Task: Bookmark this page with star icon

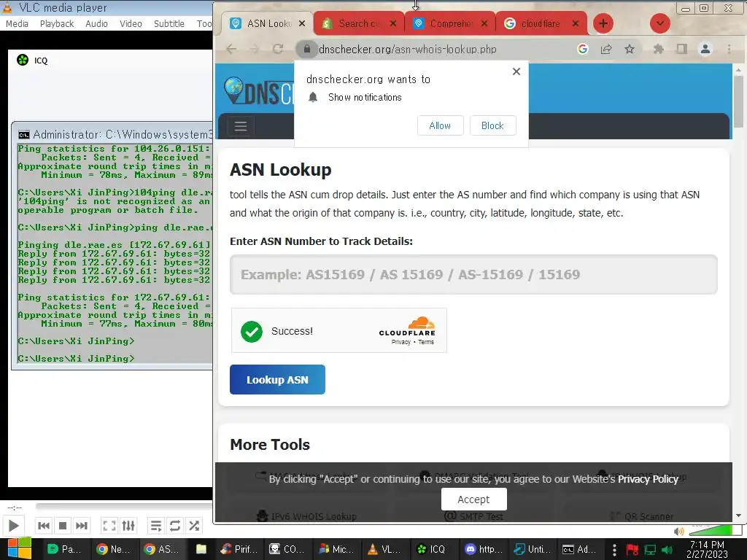Action: pos(630,49)
